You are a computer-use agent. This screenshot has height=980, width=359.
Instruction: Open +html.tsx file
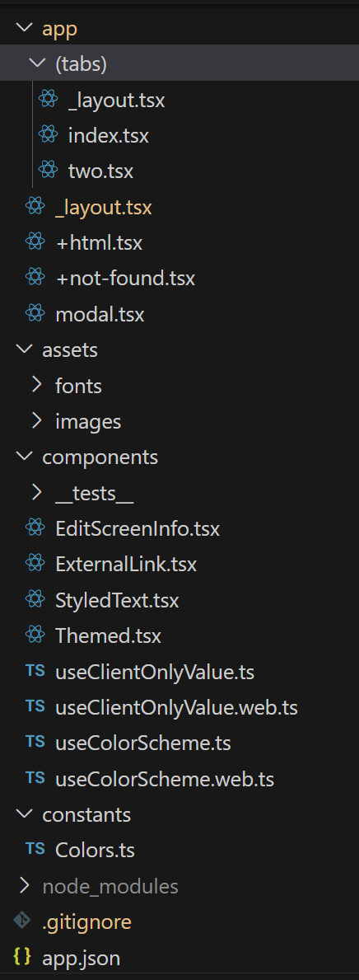pos(99,242)
